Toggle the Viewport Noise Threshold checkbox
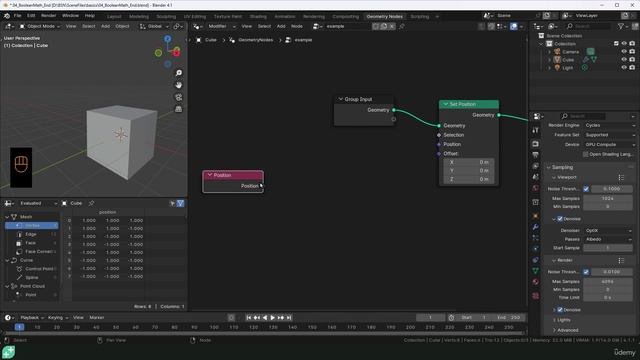 point(586,189)
